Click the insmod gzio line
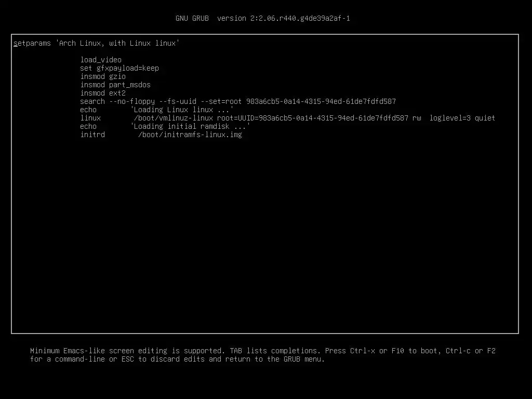Image resolution: width=532 pixels, height=399 pixels. [103, 77]
